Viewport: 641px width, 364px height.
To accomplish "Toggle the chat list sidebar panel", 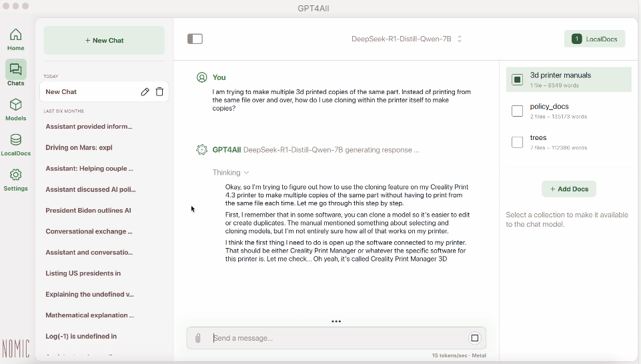I will [x=195, y=39].
